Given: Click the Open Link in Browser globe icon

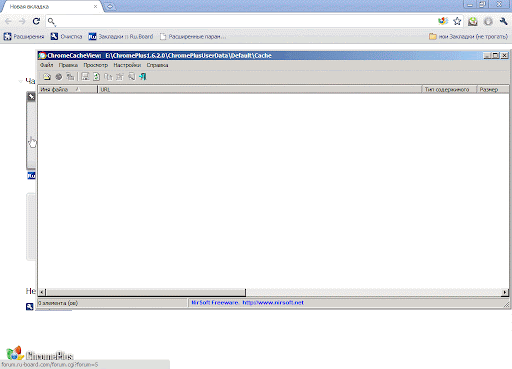Looking at the screenshot, I should (59, 77).
